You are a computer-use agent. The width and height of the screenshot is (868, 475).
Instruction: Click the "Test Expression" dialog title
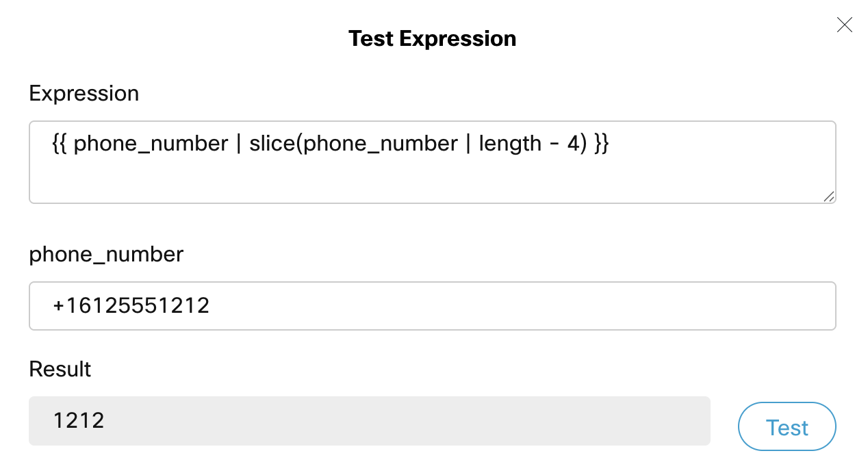[x=432, y=38]
